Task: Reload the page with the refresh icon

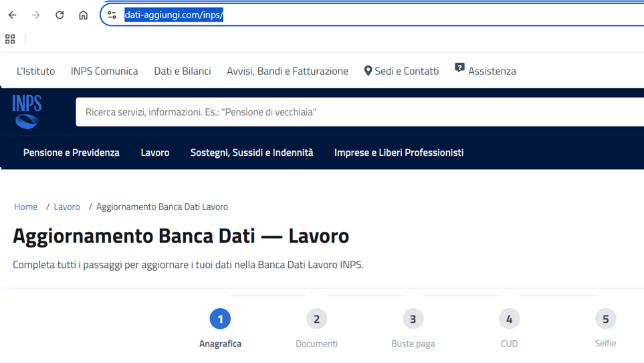Action: (60, 15)
